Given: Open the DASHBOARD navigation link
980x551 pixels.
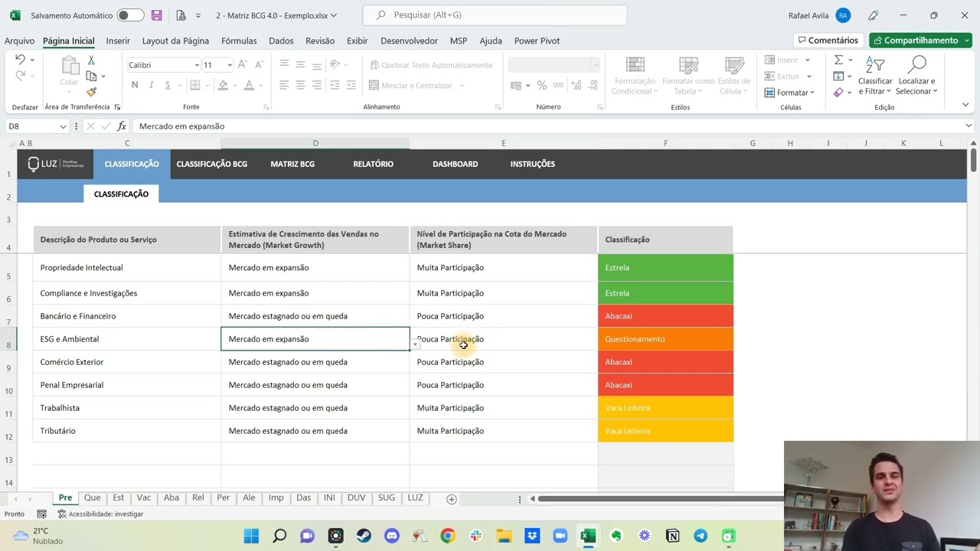Looking at the screenshot, I should coord(455,164).
